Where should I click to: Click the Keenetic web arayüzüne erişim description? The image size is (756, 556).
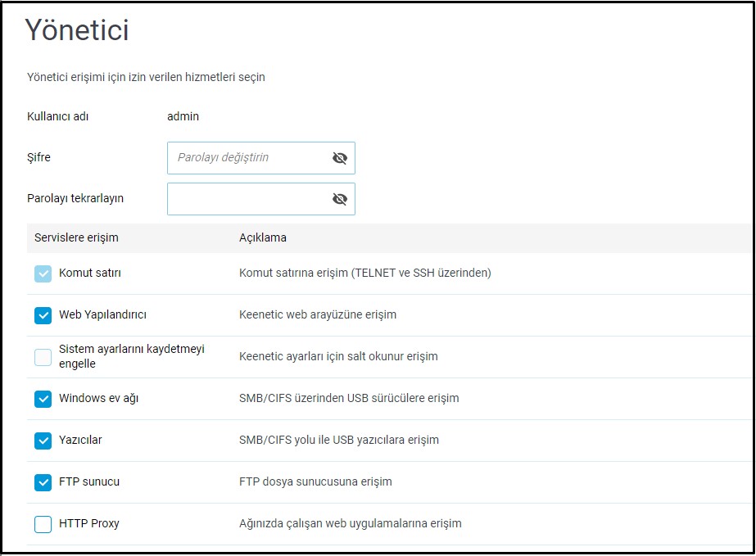(x=318, y=315)
